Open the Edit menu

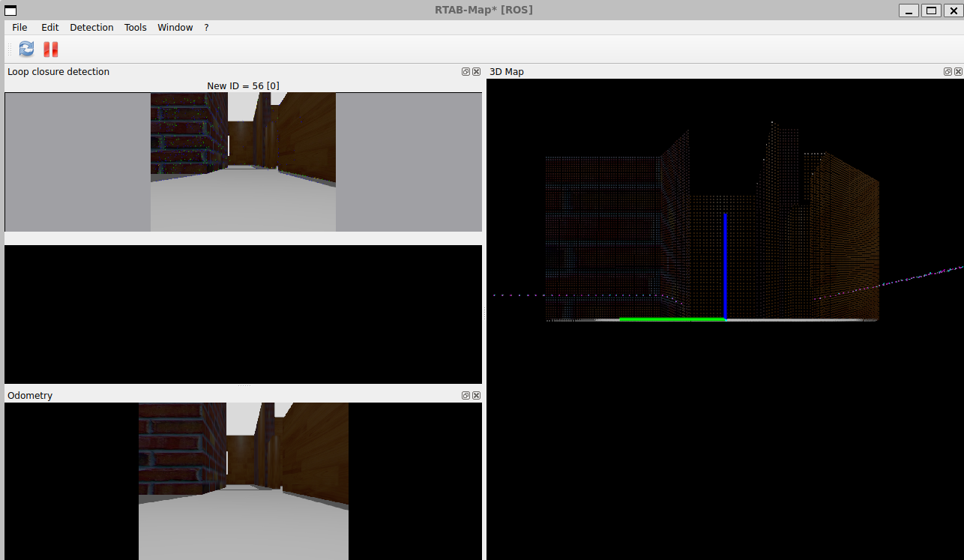tap(50, 28)
